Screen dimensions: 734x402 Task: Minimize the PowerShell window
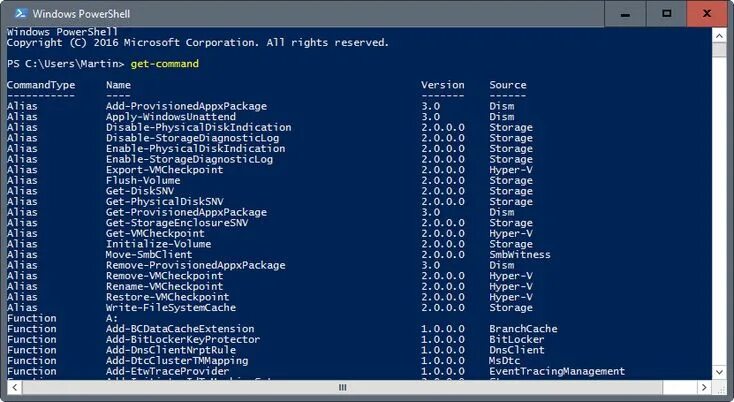pos(625,14)
